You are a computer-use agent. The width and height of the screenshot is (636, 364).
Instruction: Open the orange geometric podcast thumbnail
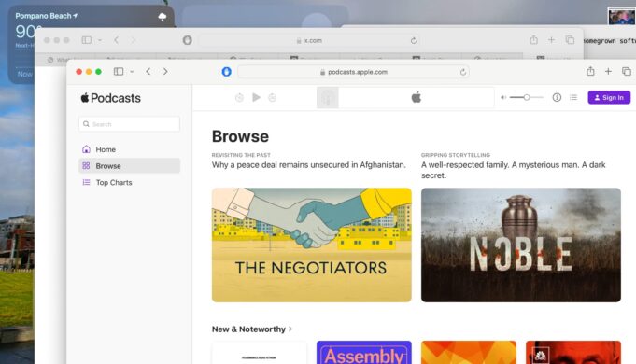[469, 352]
